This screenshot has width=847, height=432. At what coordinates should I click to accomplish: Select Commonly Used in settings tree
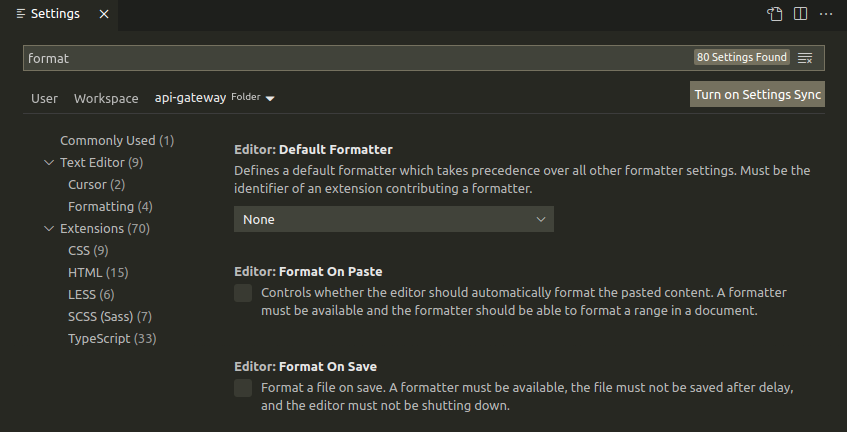[x=116, y=140]
